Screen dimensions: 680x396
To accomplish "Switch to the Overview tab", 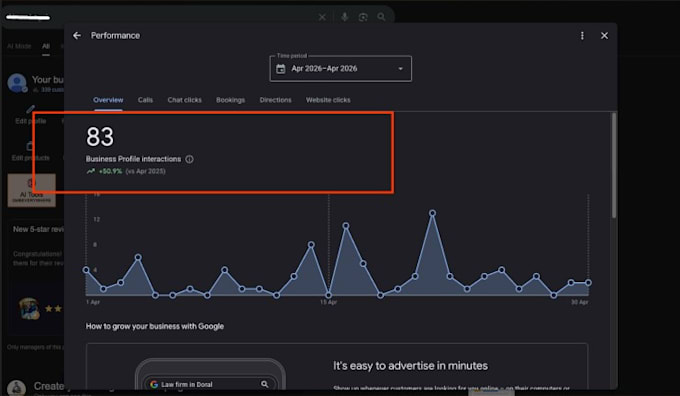I will [x=108, y=100].
